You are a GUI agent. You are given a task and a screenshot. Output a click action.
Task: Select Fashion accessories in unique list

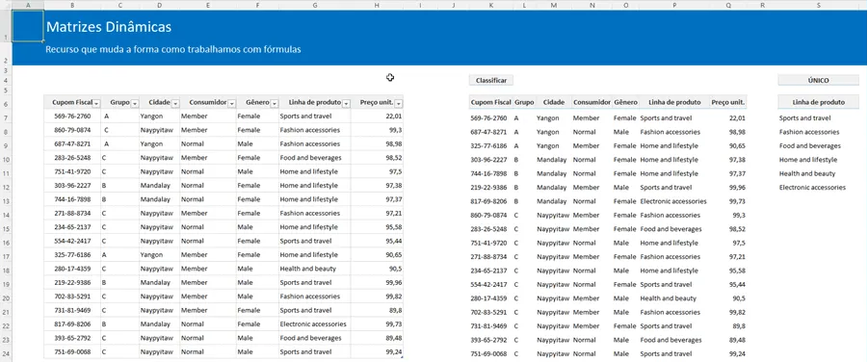[x=818, y=132]
